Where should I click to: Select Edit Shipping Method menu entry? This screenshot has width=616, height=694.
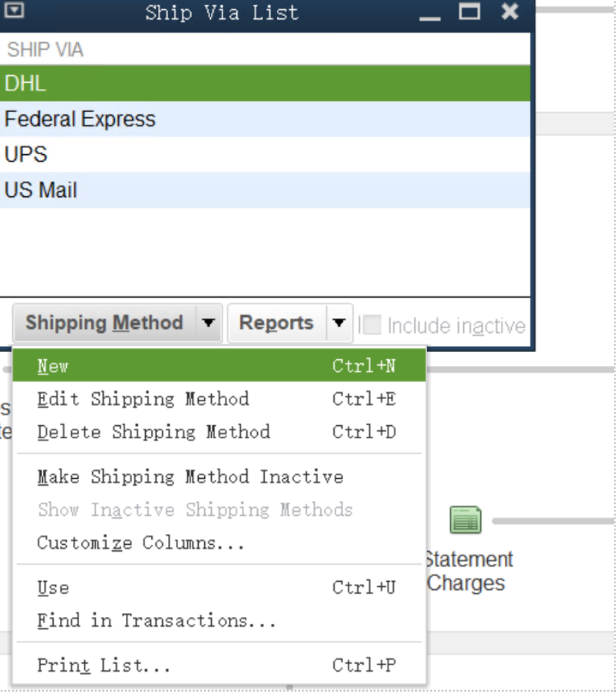pos(143,398)
